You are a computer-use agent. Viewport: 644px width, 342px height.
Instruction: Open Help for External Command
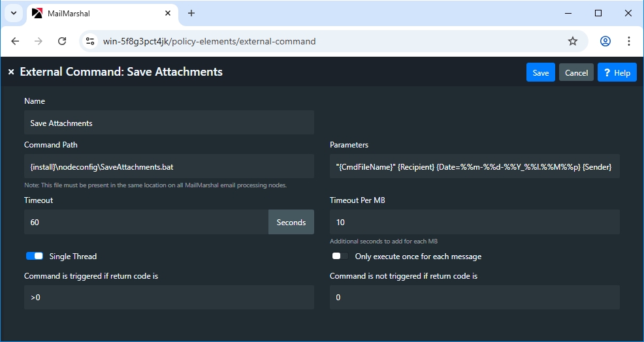(x=617, y=72)
